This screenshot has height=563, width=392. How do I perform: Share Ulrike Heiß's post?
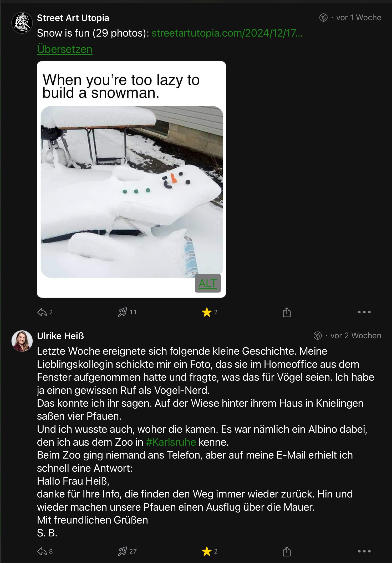pyautogui.click(x=287, y=551)
